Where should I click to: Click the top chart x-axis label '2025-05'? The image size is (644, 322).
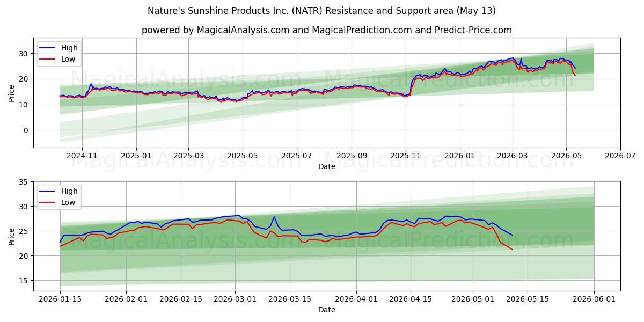click(243, 156)
